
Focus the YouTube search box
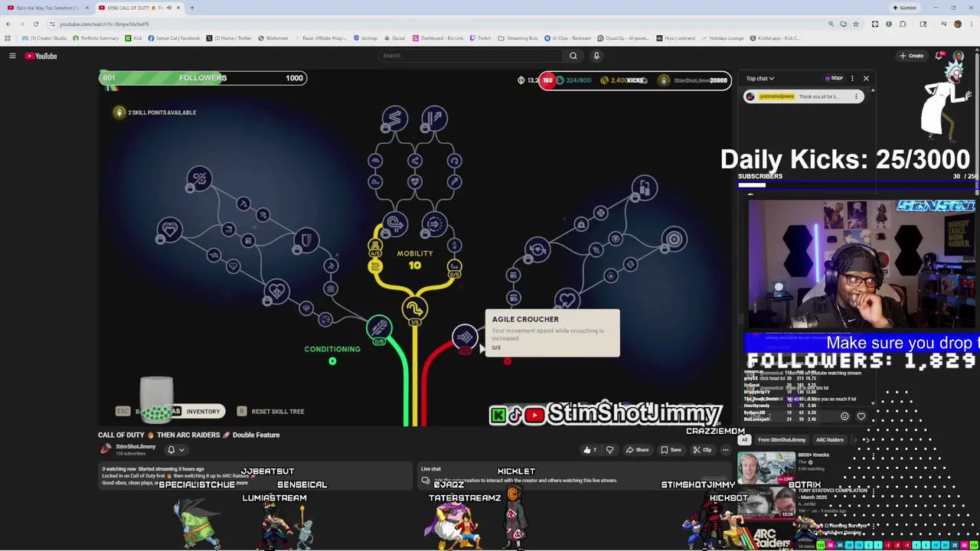[x=471, y=56]
